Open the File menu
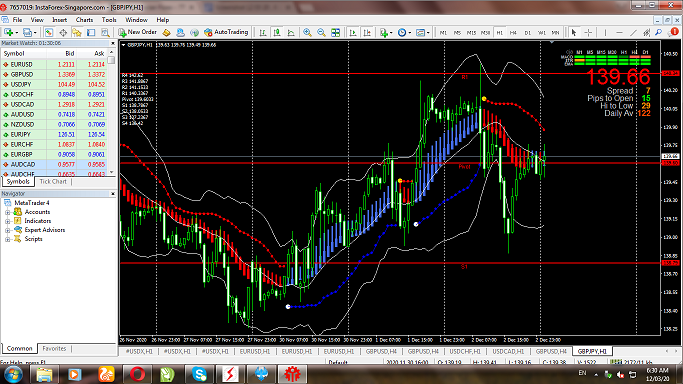683x384 pixels. [x=17, y=20]
